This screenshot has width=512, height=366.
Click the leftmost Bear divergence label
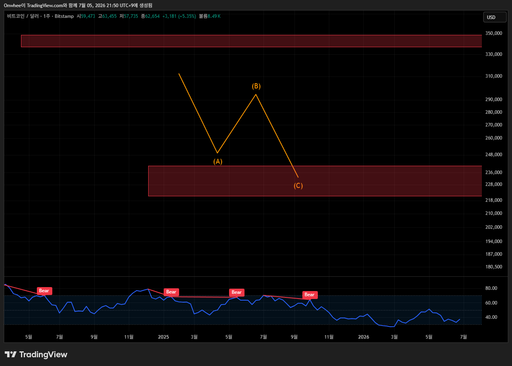pyautogui.click(x=44, y=291)
